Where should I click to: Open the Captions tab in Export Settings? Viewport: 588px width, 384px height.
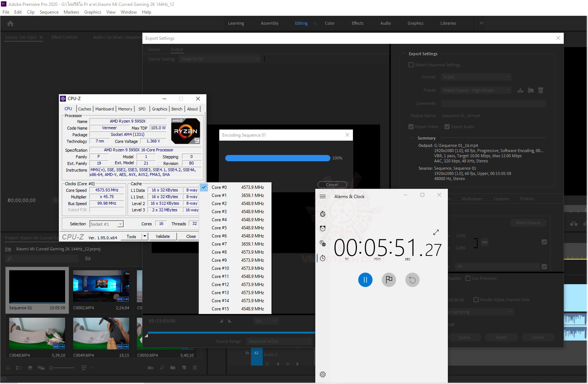pos(501,199)
